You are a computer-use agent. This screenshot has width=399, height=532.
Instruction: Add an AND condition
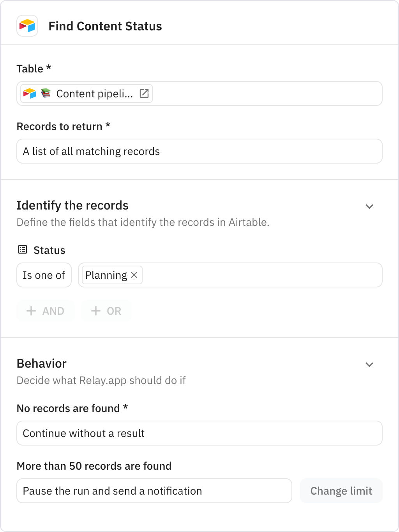pyautogui.click(x=46, y=311)
